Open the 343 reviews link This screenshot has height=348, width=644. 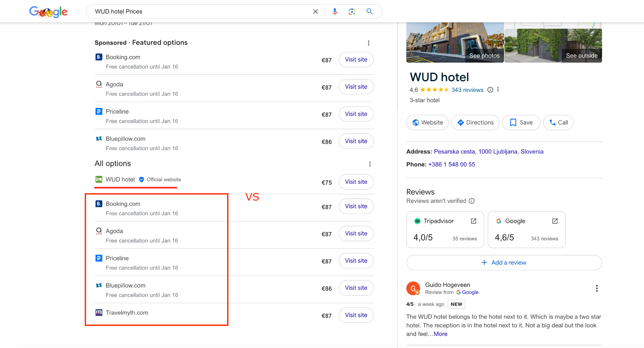click(467, 90)
